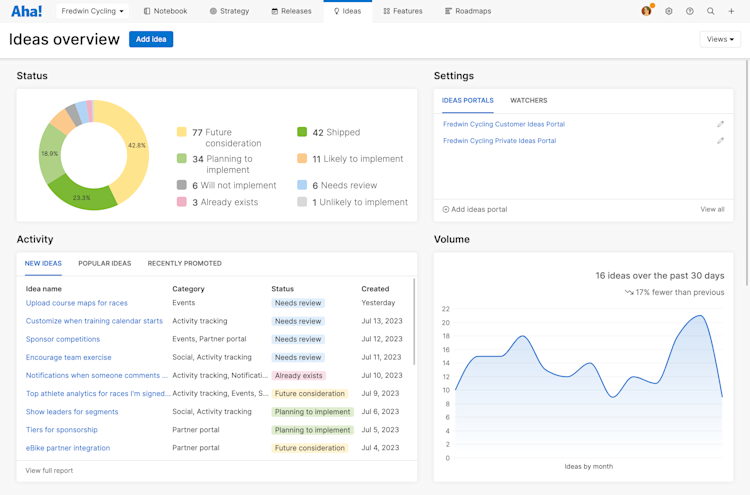750x495 pixels.
Task: Open idea Upload course maps for races
Action: pyautogui.click(x=77, y=303)
